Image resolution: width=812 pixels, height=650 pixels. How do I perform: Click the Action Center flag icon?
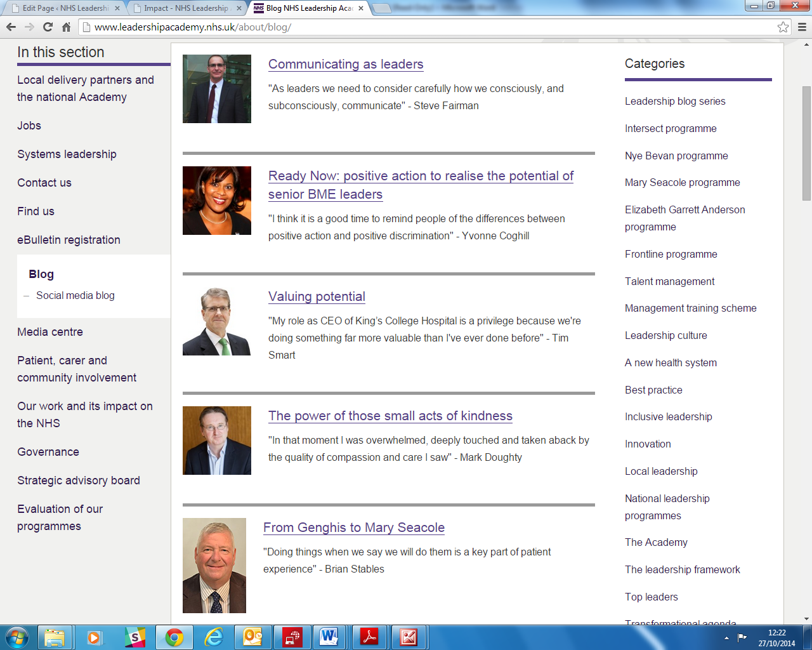tap(742, 637)
